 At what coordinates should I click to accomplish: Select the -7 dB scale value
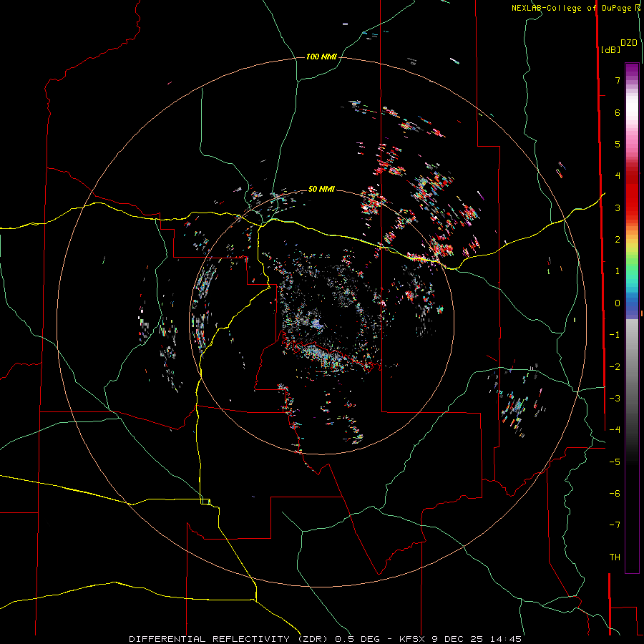click(x=615, y=525)
